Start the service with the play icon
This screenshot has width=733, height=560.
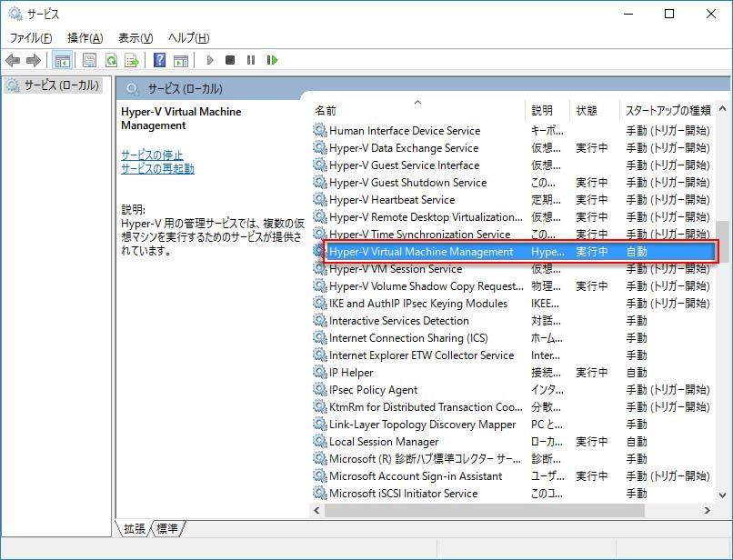tap(210, 60)
